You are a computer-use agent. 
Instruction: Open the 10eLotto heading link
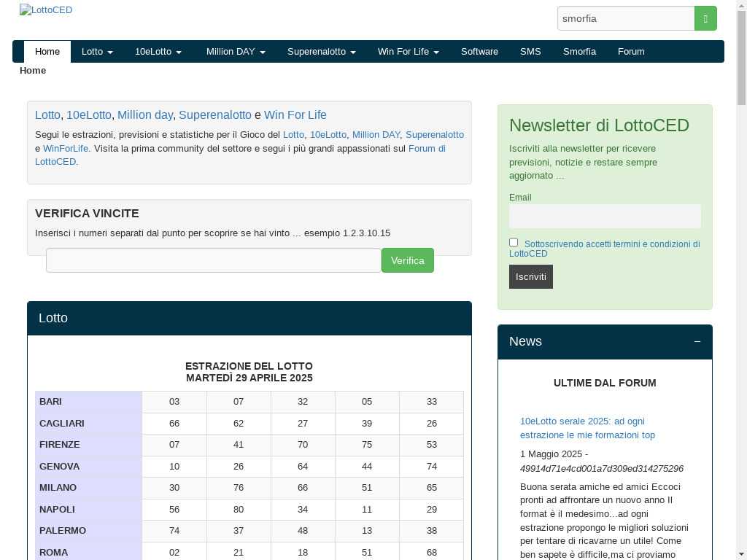[x=88, y=114]
